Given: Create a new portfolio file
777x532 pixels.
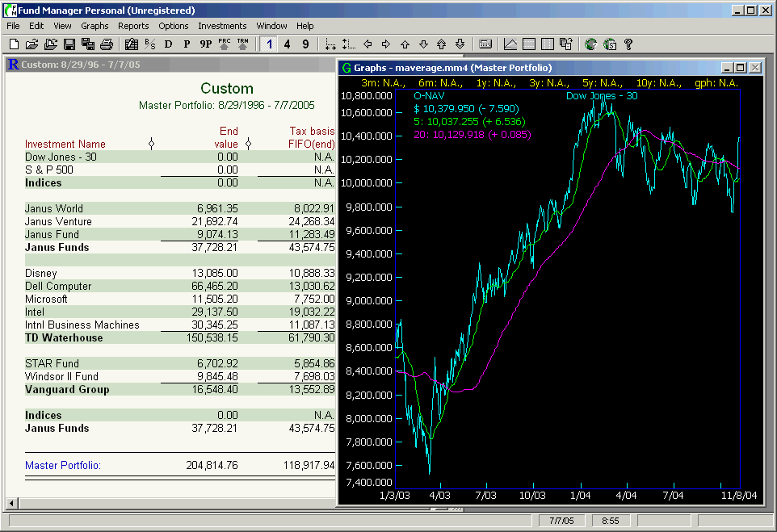Looking at the screenshot, I should pyautogui.click(x=13, y=44).
